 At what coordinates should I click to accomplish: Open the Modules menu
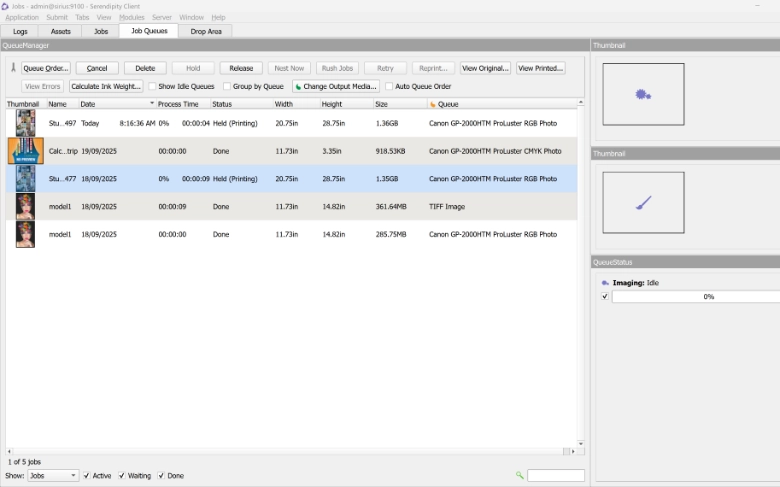(x=131, y=18)
